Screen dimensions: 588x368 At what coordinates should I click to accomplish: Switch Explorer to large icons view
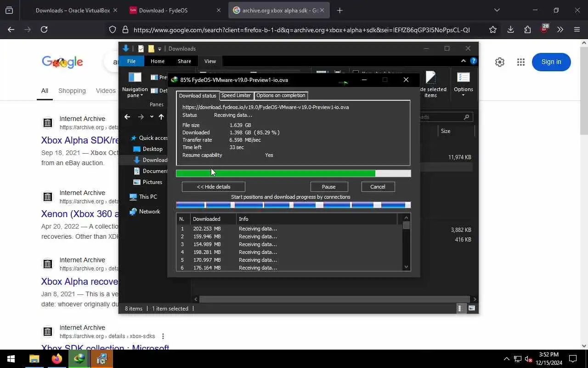click(x=471, y=309)
